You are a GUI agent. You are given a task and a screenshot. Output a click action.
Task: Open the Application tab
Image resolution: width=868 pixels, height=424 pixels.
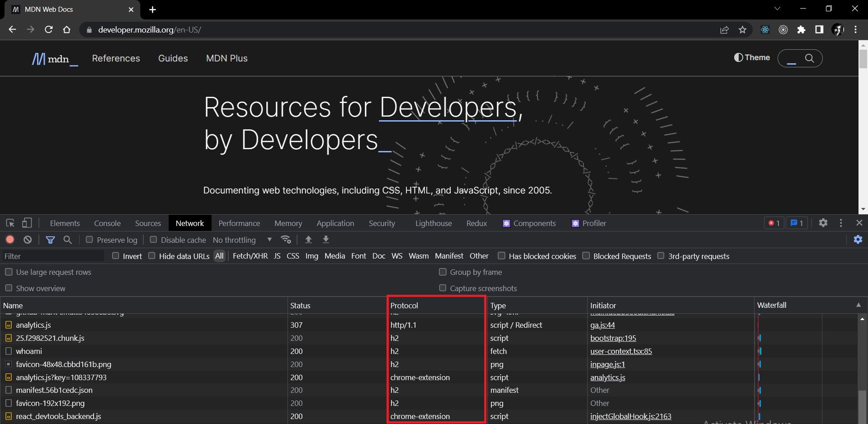[335, 223]
